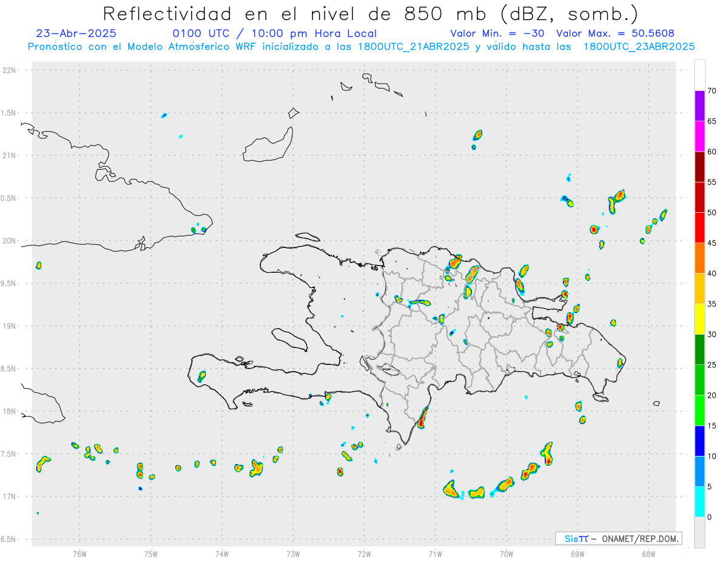The width and height of the screenshot is (728, 562).
Task: Click the longitude axis label '72W'
Action: (x=364, y=554)
